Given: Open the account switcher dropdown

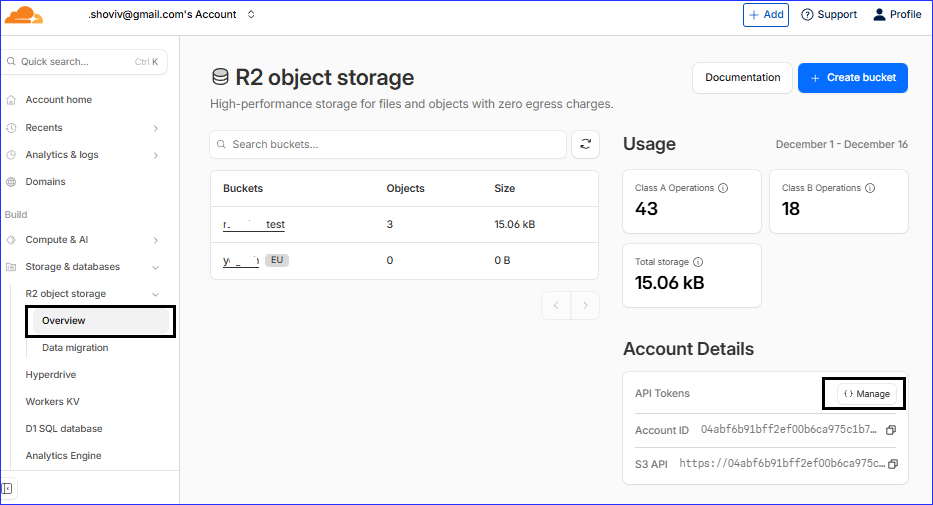Looking at the screenshot, I should [x=251, y=15].
